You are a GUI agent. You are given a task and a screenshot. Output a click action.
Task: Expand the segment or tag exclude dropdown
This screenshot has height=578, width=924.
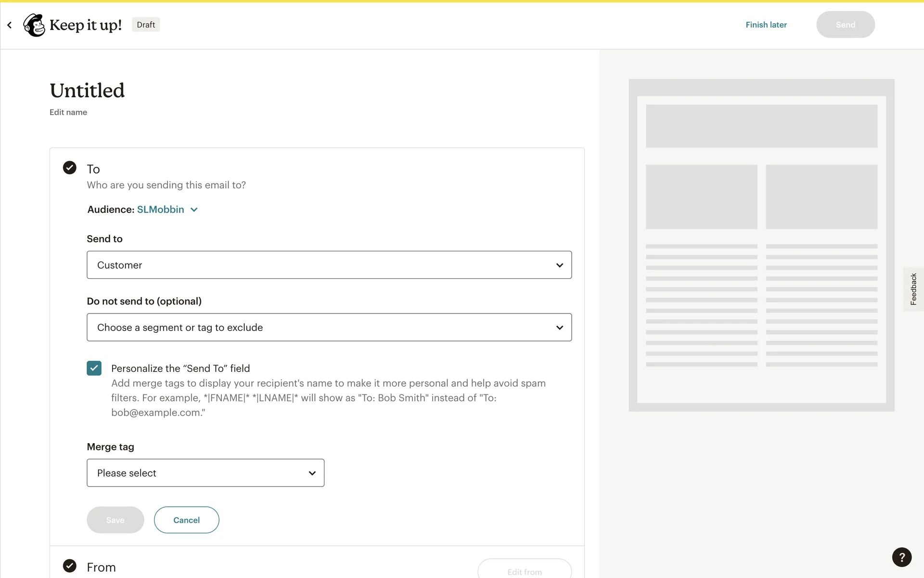tap(329, 328)
